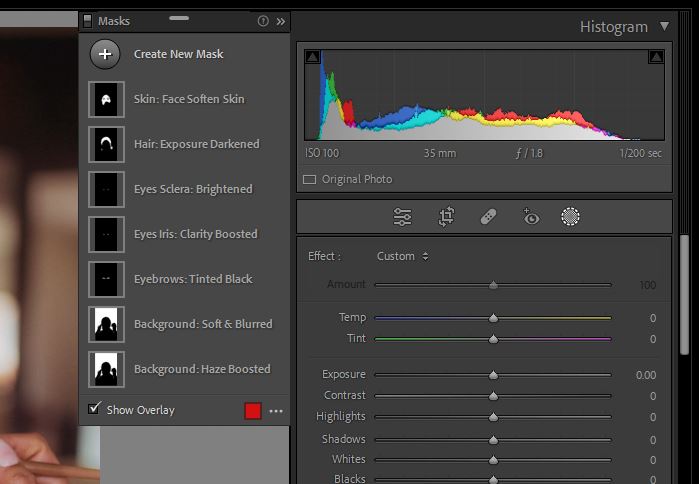This screenshot has width=699, height=484.
Task: Select the Skin: Face Soften Skin mask
Action: 189,99
